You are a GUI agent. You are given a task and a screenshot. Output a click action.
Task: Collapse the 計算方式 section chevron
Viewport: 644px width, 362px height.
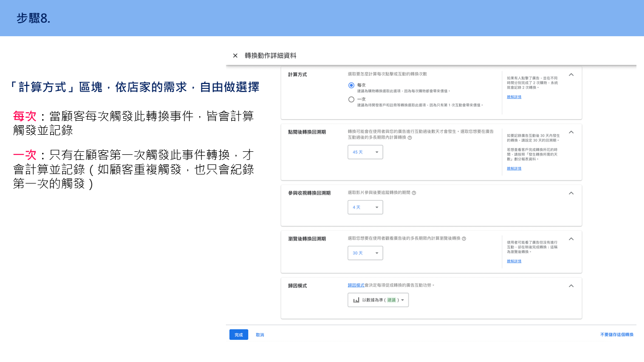tap(571, 74)
